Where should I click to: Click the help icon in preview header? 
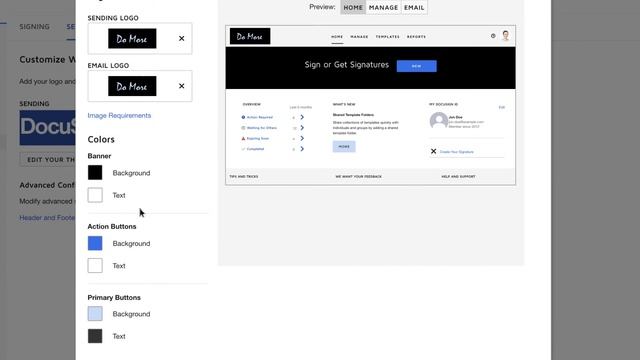point(493,36)
